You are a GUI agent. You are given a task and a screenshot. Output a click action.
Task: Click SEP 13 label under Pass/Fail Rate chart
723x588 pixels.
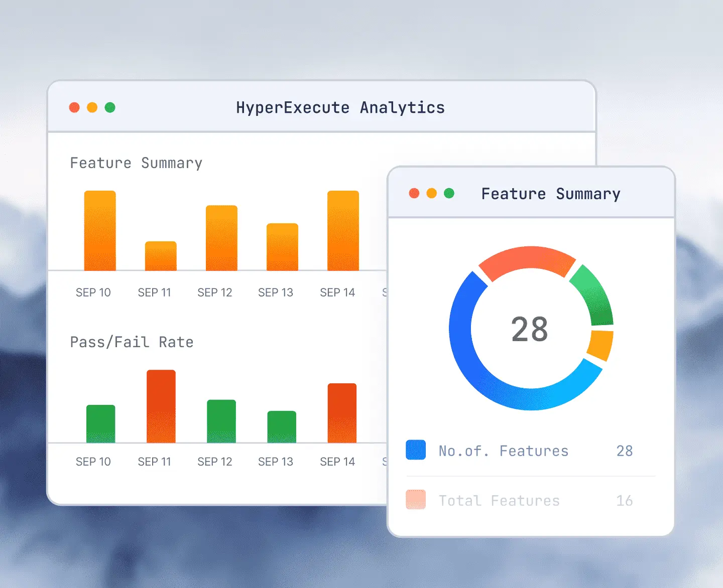[x=276, y=462]
